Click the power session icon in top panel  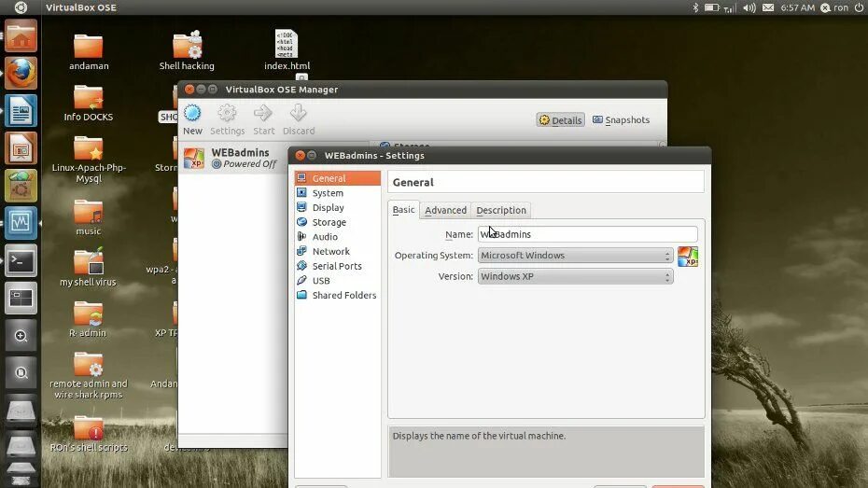pyautogui.click(x=860, y=7)
